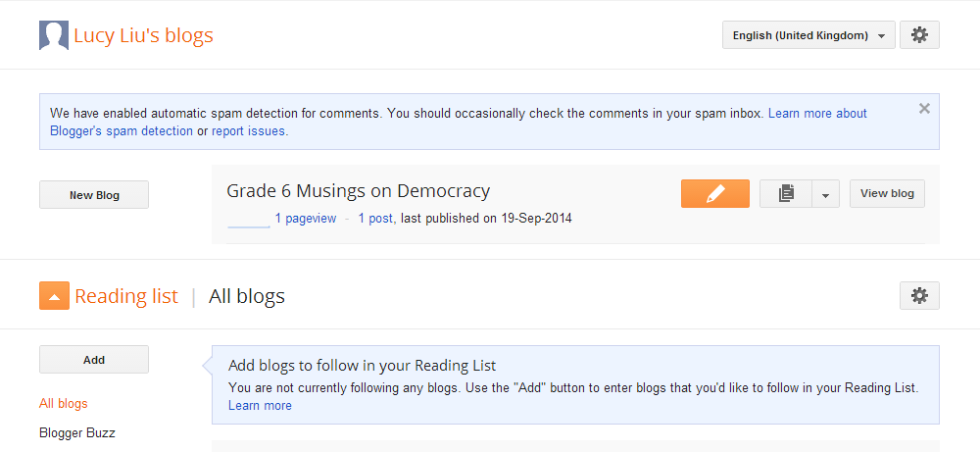Open Learn more about Blogger's spam detection
Viewport: 980px width, 452px height.
(459, 123)
